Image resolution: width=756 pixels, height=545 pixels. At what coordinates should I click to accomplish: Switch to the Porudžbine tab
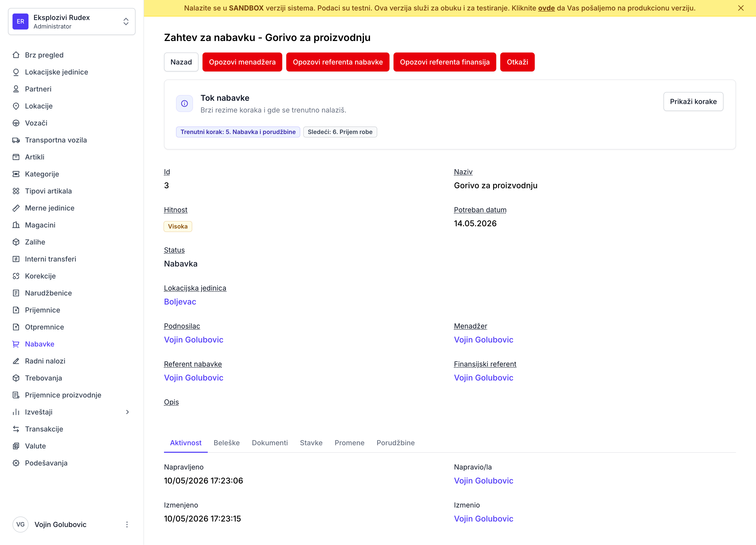[x=395, y=443]
